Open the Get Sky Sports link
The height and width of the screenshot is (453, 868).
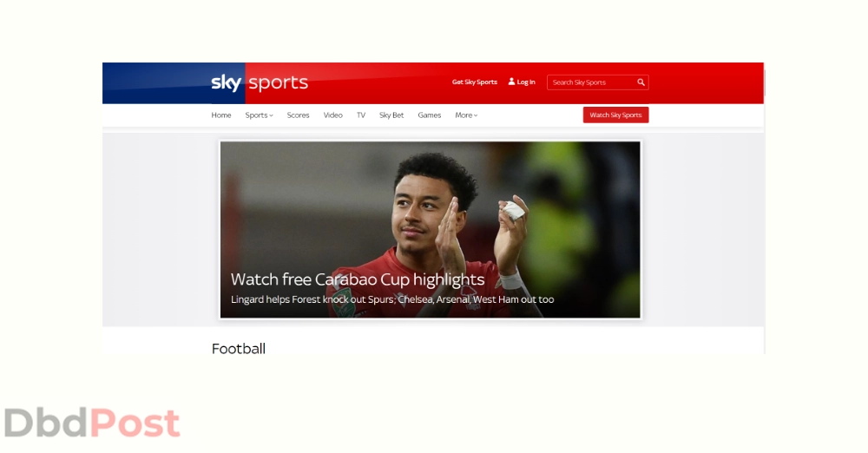pyautogui.click(x=475, y=82)
